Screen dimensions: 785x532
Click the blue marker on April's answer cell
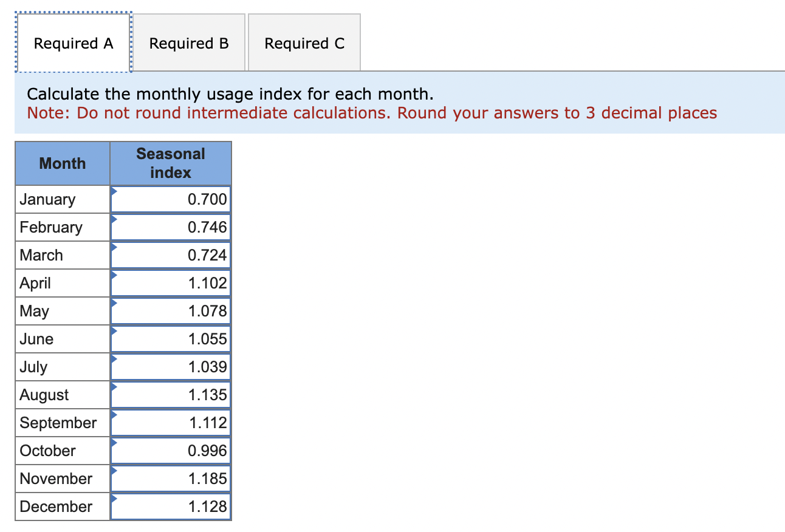[113, 277]
